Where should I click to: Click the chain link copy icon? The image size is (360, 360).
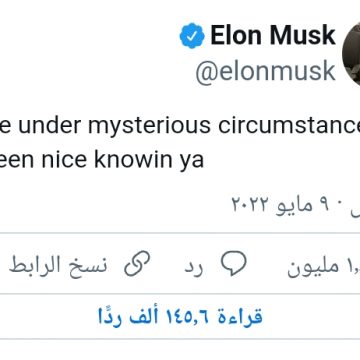[137, 264]
